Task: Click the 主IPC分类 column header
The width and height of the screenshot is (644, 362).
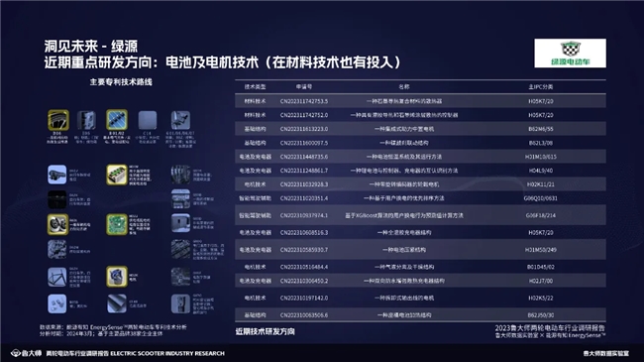Action: tap(541, 87)
